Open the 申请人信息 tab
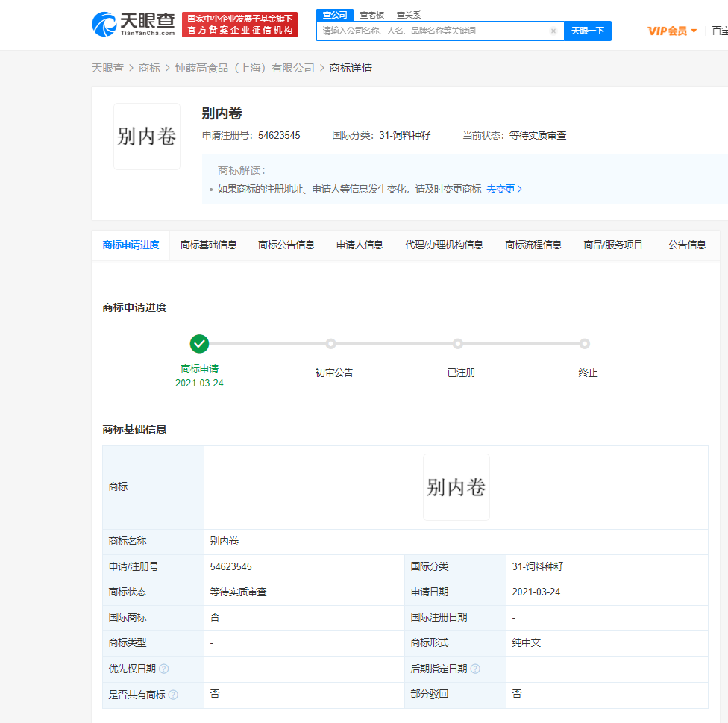The height and width of the screenshot is (723, 728). click(360, 245)
